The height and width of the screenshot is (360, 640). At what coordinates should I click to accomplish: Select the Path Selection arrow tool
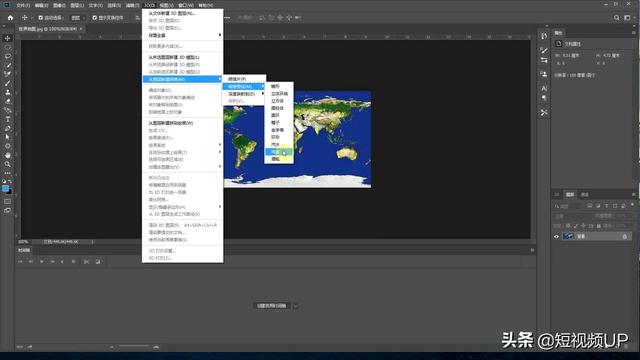click(x=7, y=137)
